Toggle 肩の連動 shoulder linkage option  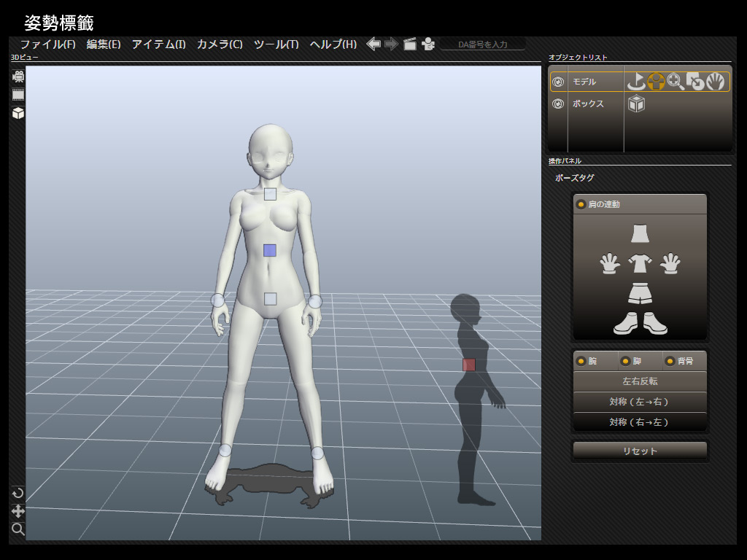tap(581, 204)
